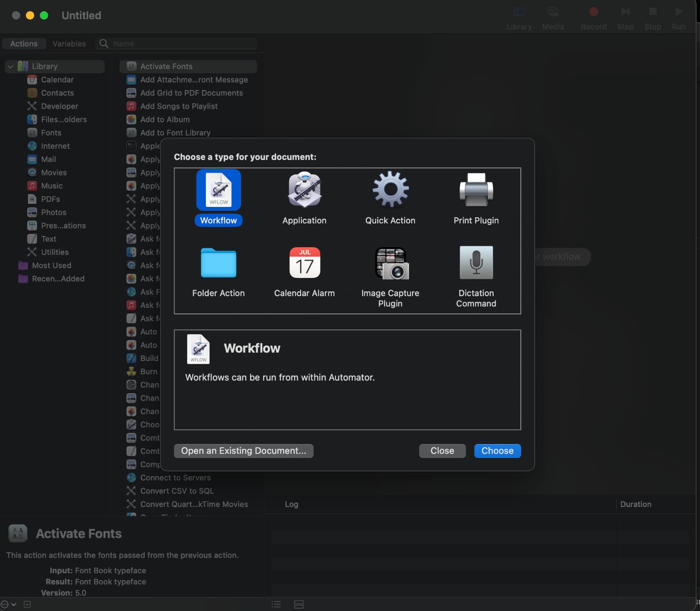Select the Folder Action folder icon
Screen dimensions: 700x611
(218, 263)
